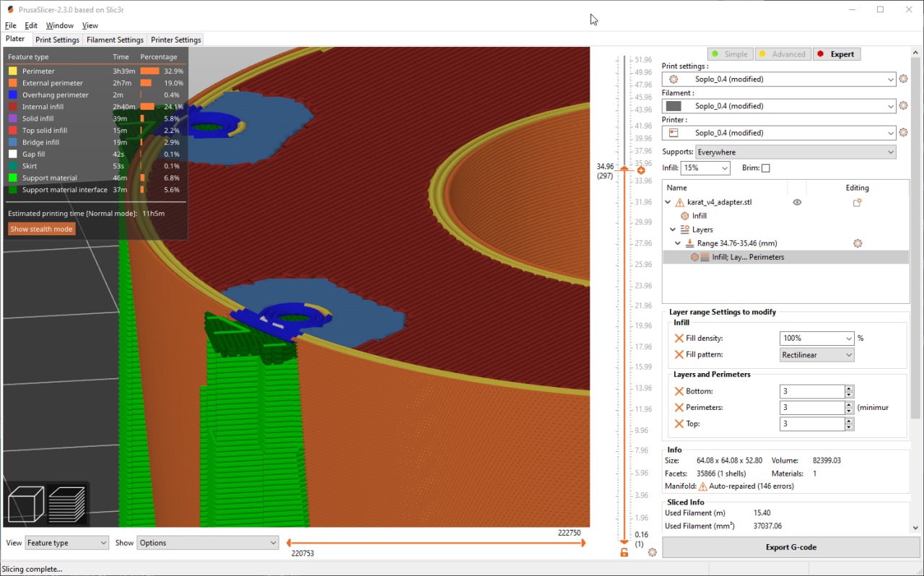
Task: Decrement Top layers spinner down arrow
Action: pyautogui.click(x=849, y=427)
